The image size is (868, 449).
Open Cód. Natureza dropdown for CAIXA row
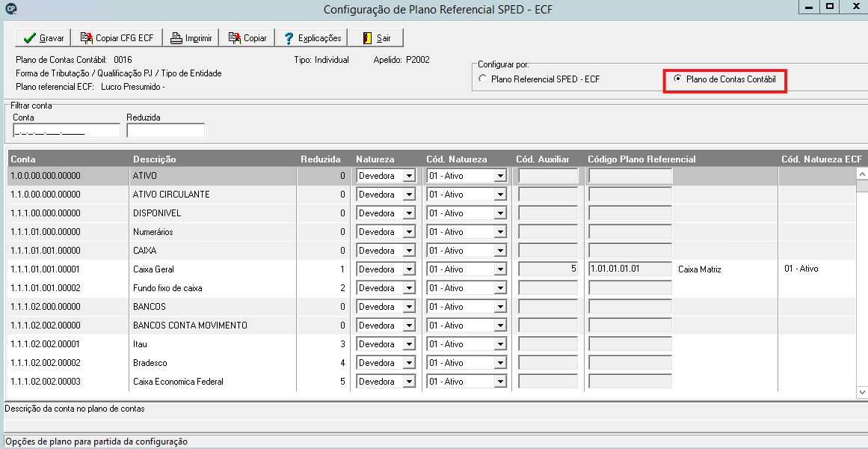pyautogui.click(x=500, y=251)
